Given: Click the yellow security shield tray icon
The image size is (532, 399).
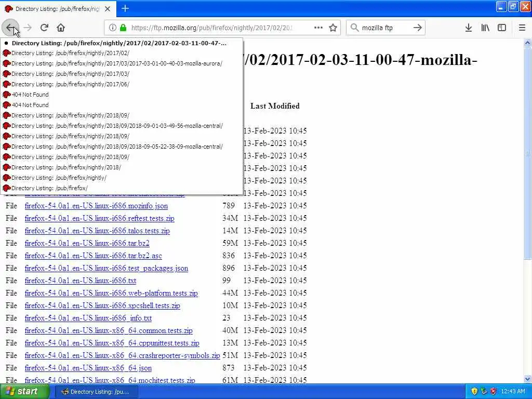Looking at the screenshot, I should coord(474,392).
